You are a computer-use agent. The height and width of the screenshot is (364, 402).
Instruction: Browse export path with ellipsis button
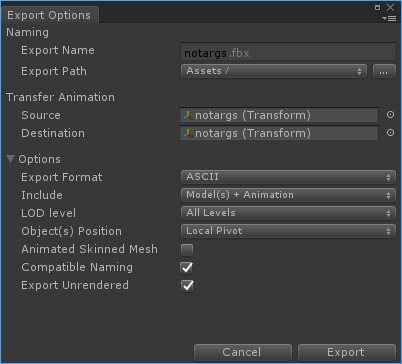pos(384,71)
